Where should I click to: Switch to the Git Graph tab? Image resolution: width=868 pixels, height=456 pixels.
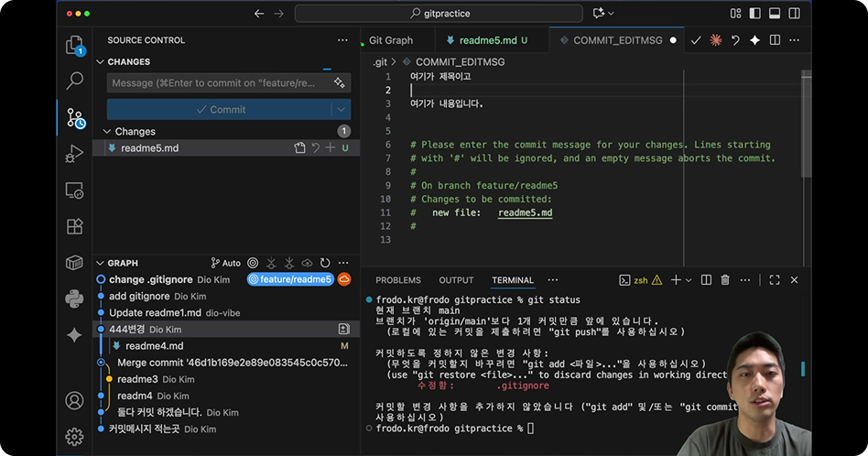click(391, 40)
